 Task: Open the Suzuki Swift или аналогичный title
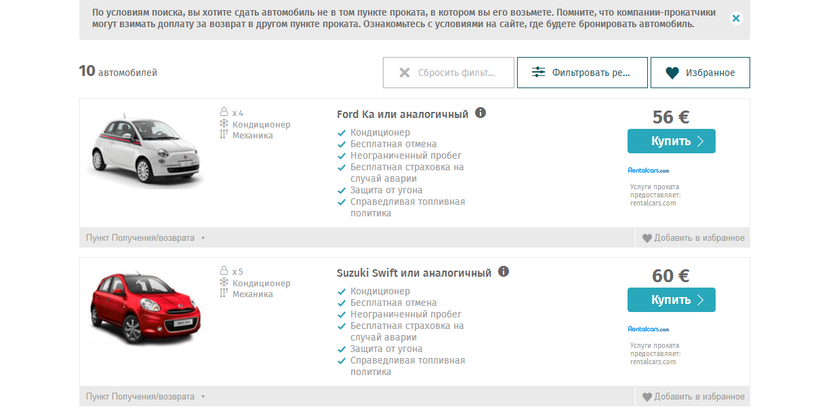(x=414, y=273)
